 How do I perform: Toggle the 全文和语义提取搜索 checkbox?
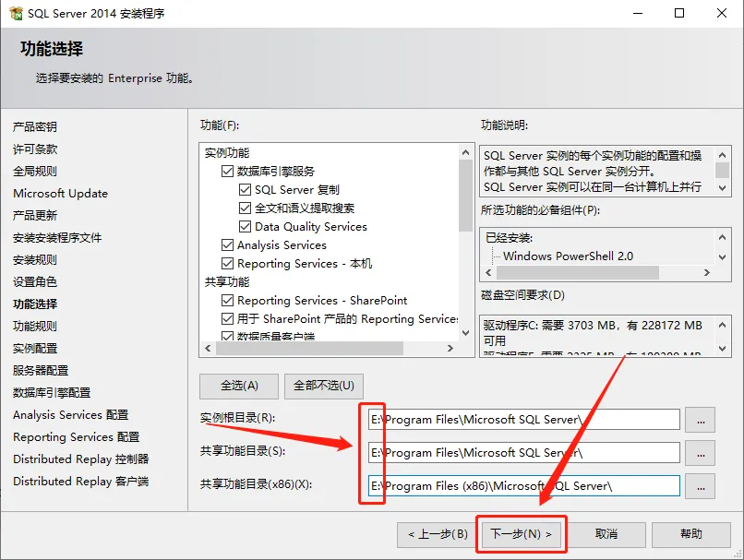245,209
